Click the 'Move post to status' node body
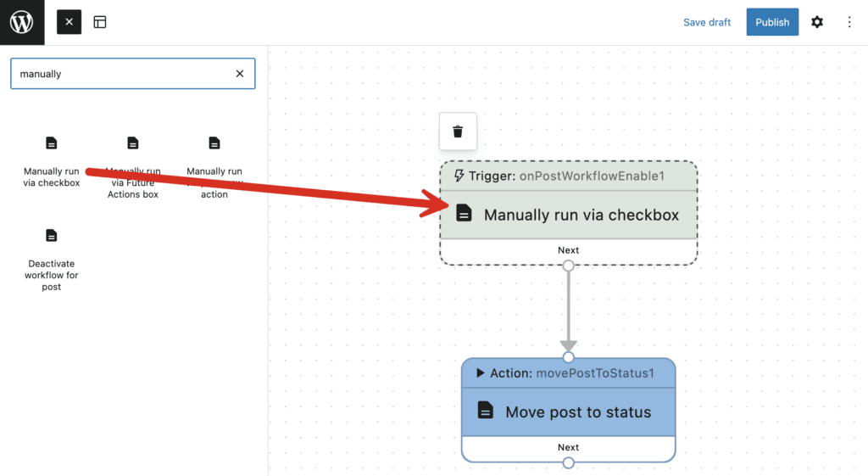This screenshot has width=868, height=476. point(578,412)
